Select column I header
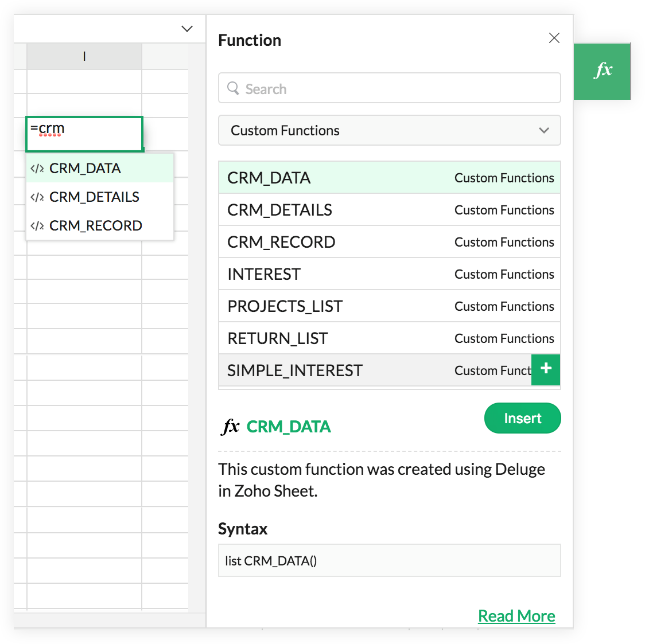Screen dimensions: 645x644 84,56
